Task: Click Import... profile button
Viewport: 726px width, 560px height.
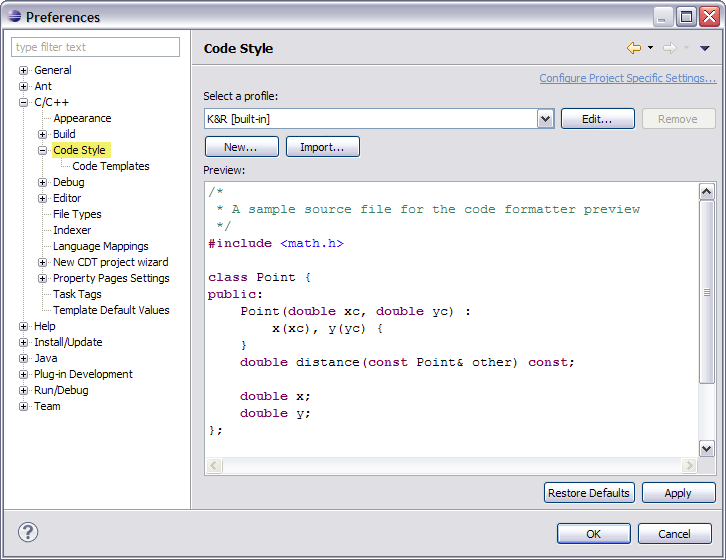Action: click(322, 147)
